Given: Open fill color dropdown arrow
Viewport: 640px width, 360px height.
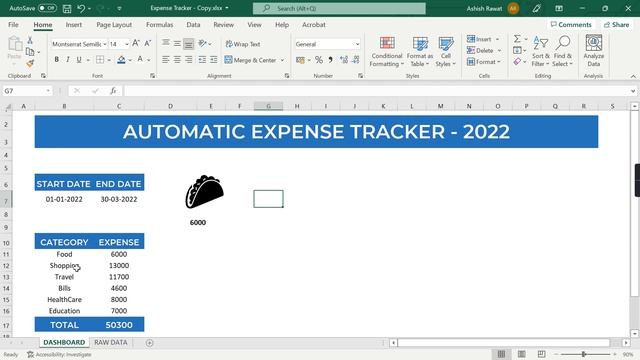Looking at the screenshot, I should click(x=130, y=60).
